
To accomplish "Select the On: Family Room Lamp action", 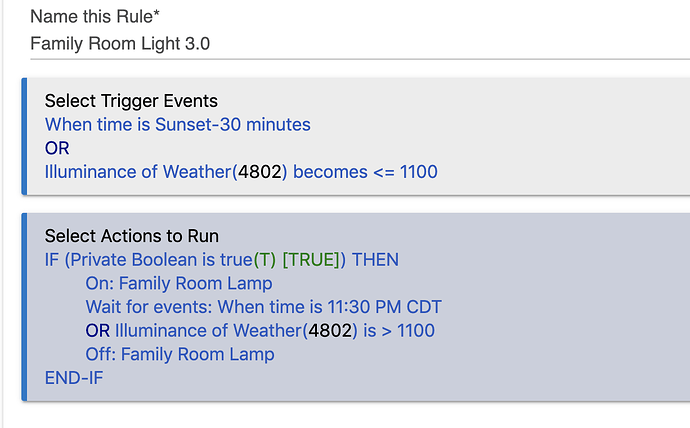I will (179, 284).
